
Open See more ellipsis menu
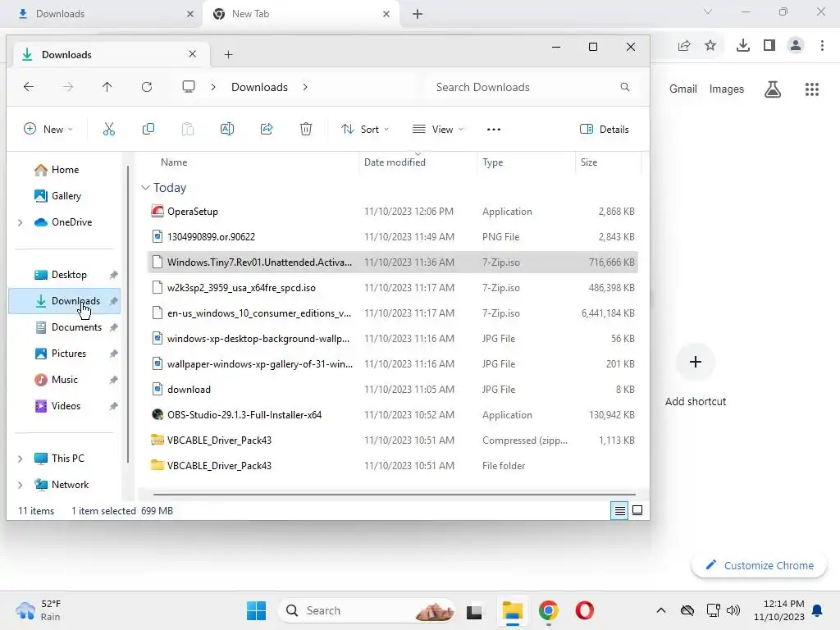(494, 129)
